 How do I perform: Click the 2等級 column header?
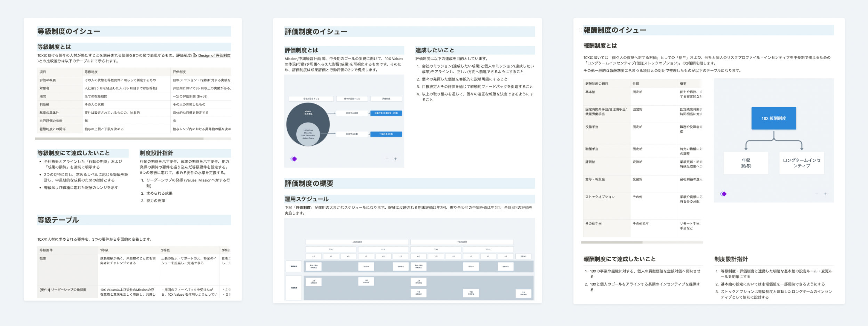click(x=190, y=250)
